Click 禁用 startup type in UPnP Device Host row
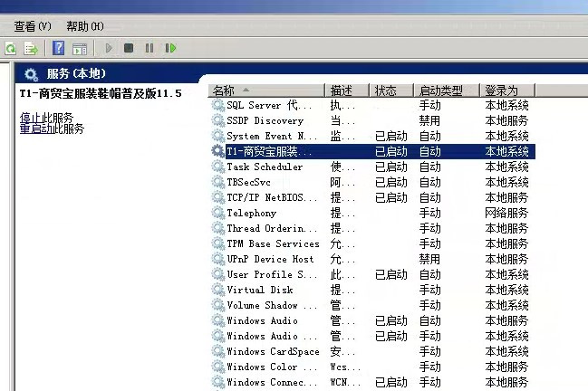Screen dimensions: 588x391 pyautogui.click(x=429, y=259)
